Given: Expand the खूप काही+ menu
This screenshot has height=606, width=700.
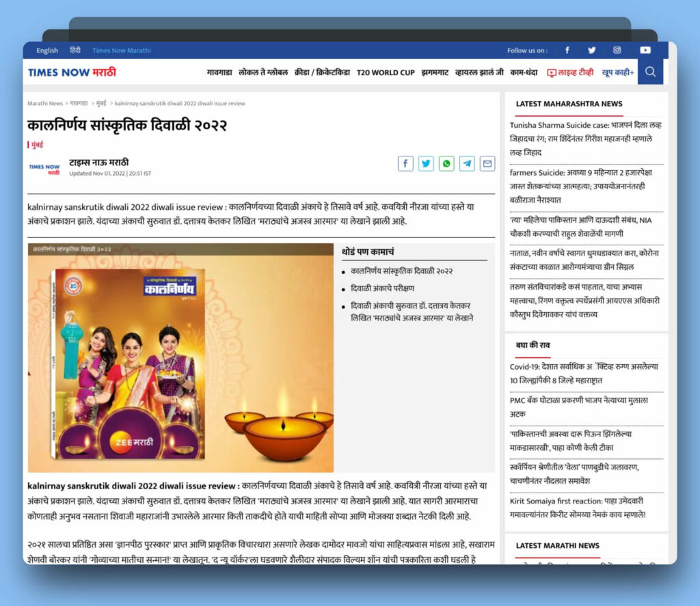Looking at the screenshot, I should click(618, 72).
